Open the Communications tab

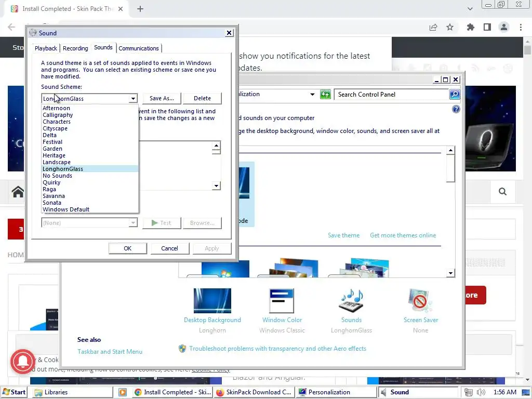138,48
